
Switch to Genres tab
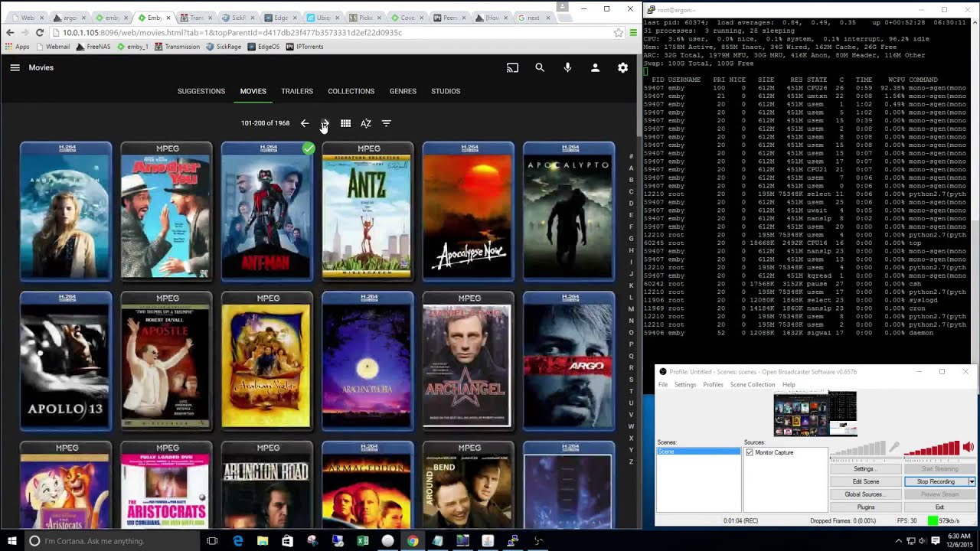[x=403, y=91]
